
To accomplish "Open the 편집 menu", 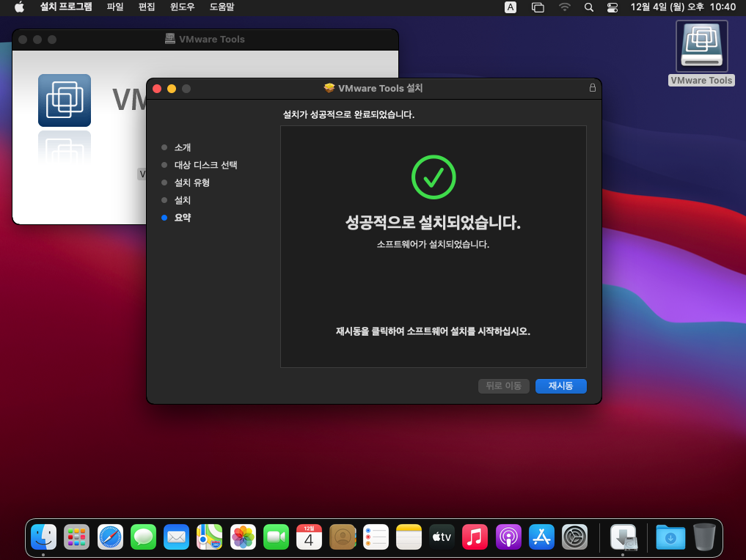I will click(x=147, y=7).
